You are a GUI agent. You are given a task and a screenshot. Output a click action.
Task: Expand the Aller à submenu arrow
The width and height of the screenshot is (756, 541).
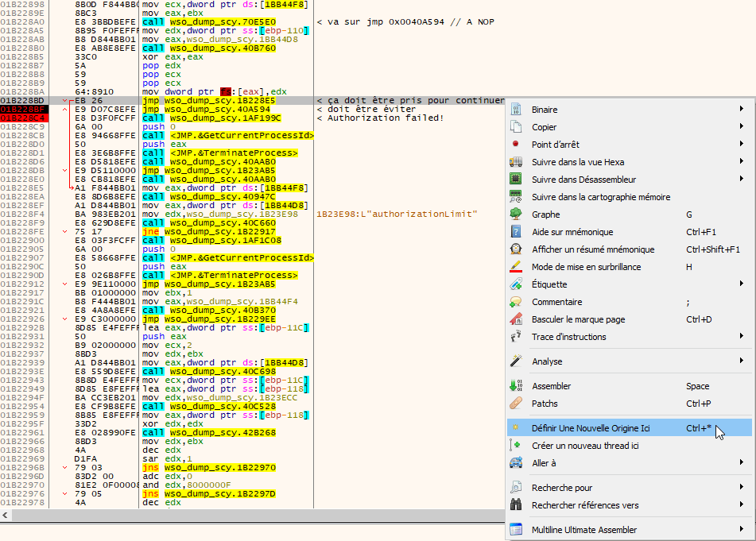click(742, 463)
